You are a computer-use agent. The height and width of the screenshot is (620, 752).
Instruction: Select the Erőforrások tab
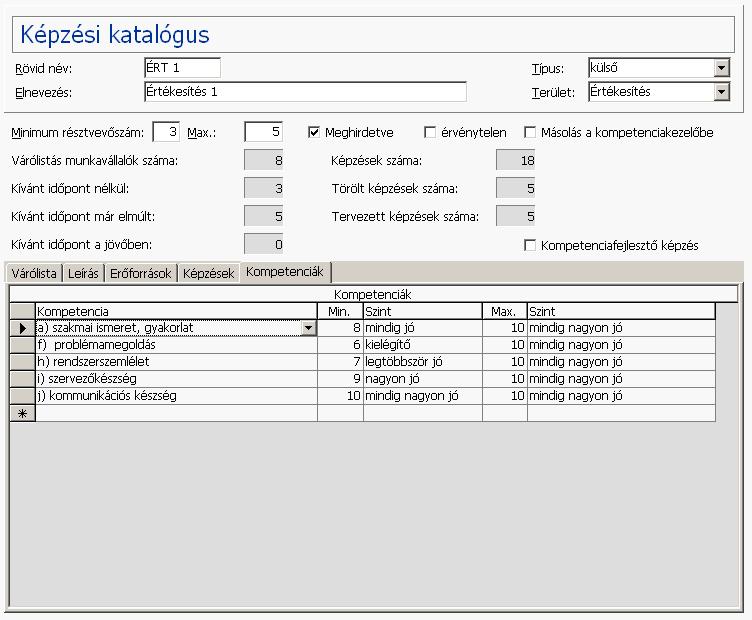tap(141, 273)
